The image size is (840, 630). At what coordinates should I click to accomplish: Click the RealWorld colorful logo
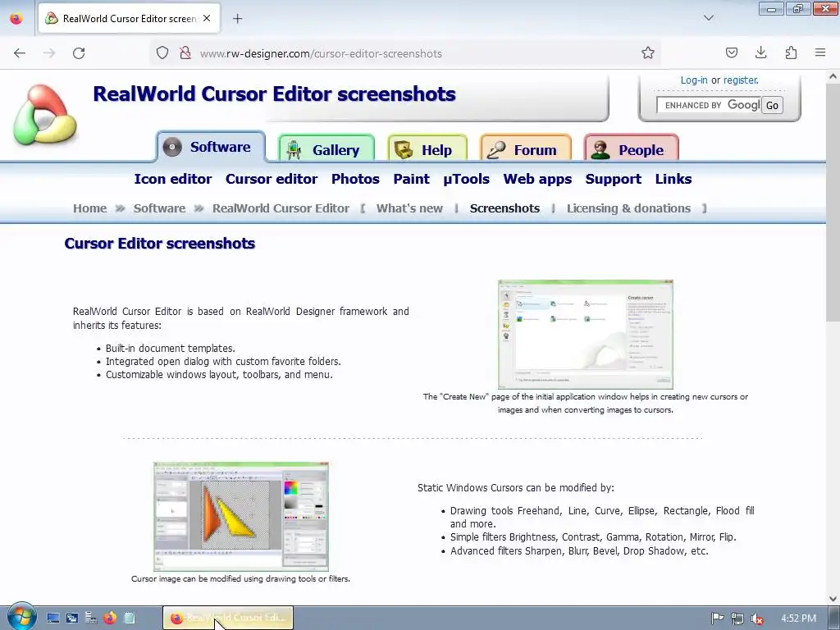pyautogui.click(x=45, y=115)
